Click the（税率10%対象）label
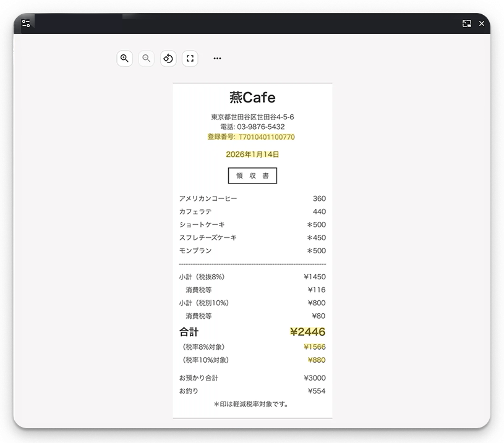Viewport: 504px width, 443px height. coord(206,360)
